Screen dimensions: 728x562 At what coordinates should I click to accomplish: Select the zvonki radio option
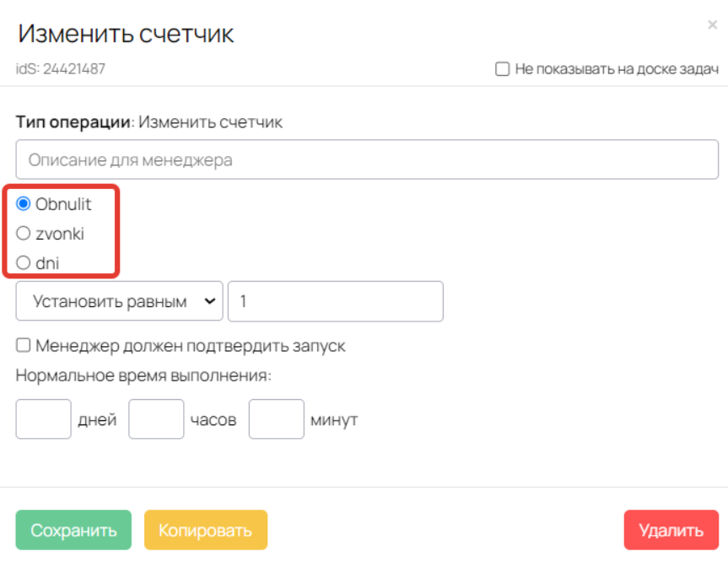(x=24, y=233)
